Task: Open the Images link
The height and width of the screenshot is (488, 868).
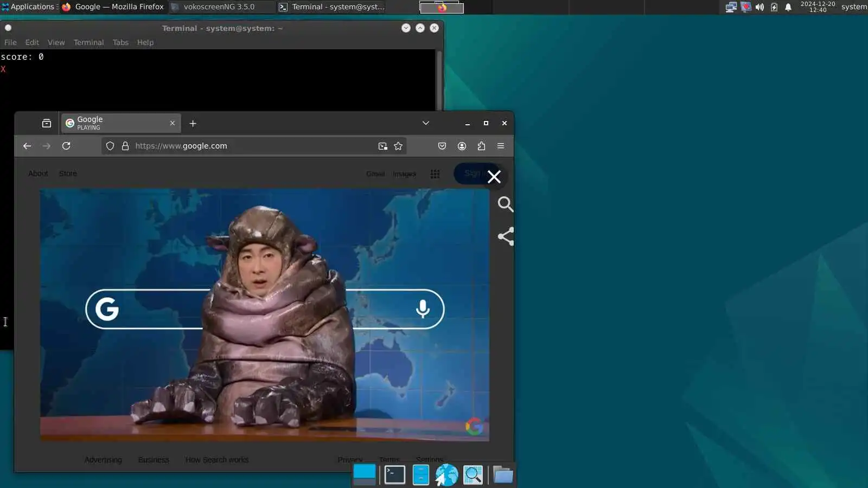Action: pyautogui.click(x=404, y=174)
